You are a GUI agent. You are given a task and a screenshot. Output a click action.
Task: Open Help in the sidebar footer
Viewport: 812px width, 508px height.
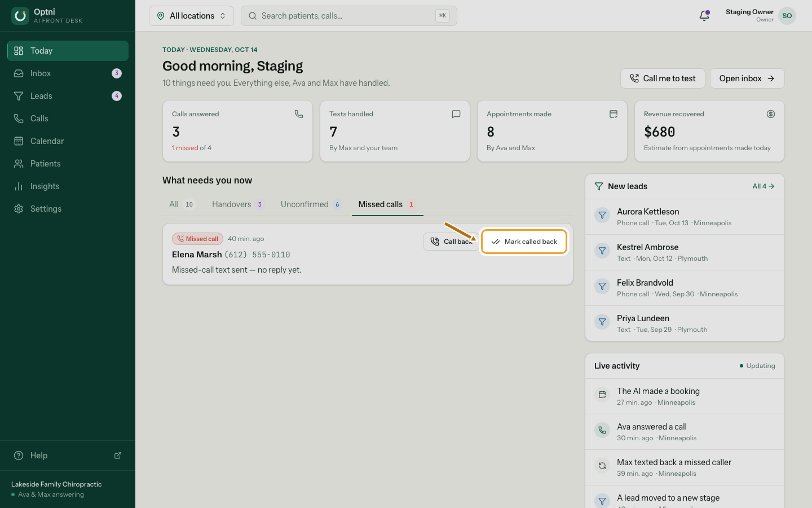point(68,456)
